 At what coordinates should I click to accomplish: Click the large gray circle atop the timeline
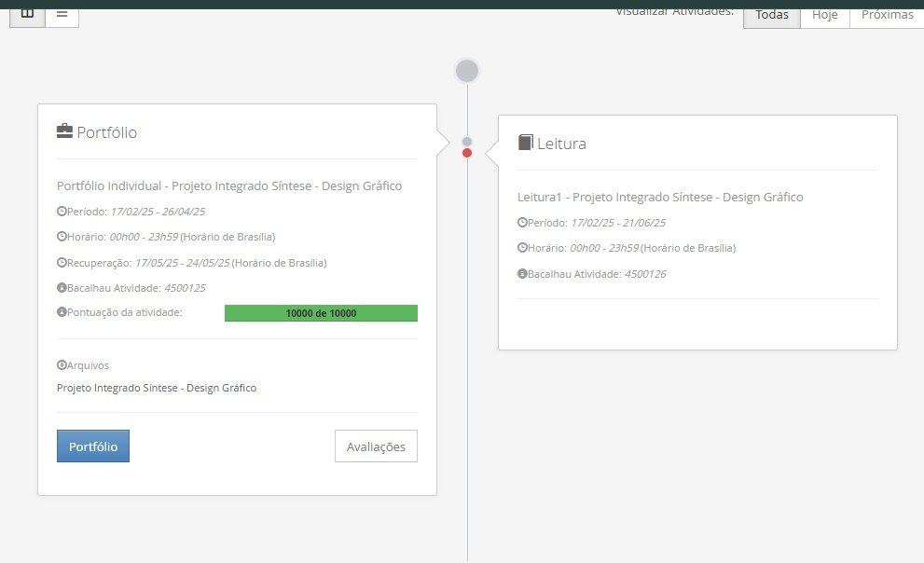click(467, 71)
